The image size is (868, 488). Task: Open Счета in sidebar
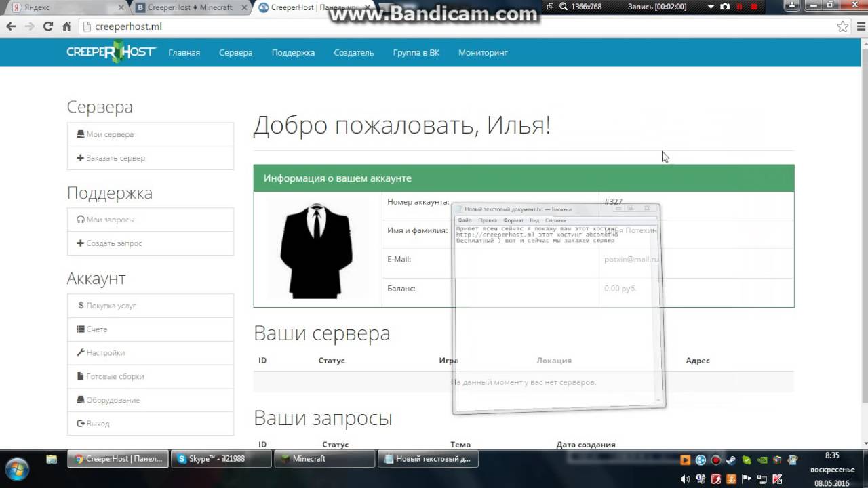151,329
